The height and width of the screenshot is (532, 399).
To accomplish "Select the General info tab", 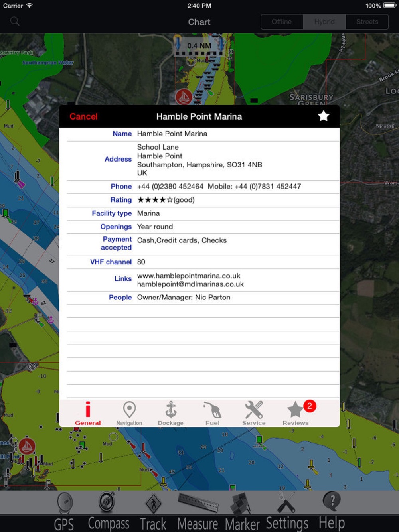I will (x=88, y=414).
